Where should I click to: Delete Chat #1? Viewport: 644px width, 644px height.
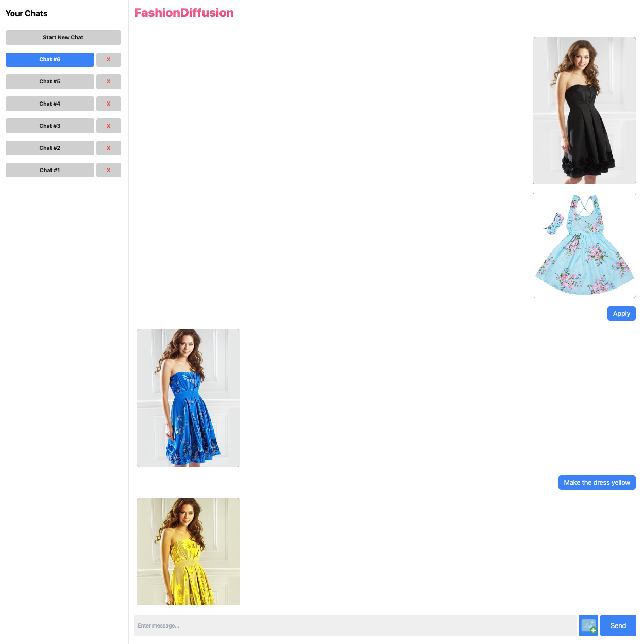coord(108,170)
